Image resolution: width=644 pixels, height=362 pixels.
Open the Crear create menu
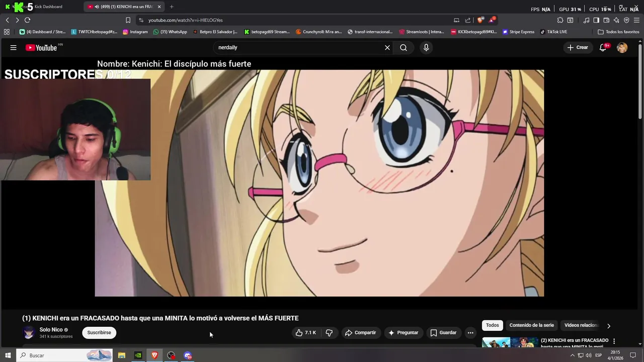pyautogui.click(x=578, y=47)
